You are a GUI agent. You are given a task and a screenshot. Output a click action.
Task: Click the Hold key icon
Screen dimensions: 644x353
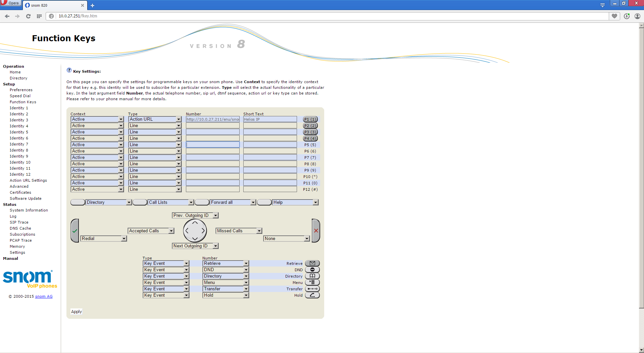point(312,295)
